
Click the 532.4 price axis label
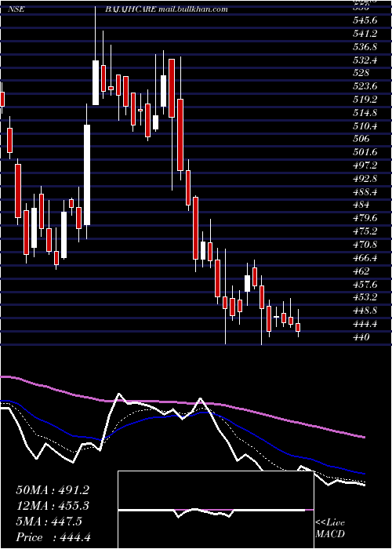point(365,60)
